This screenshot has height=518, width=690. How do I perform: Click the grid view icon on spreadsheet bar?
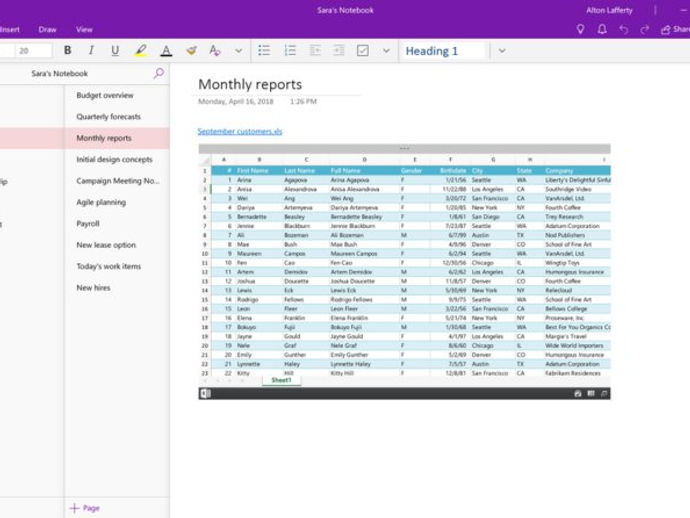[591, 393]
